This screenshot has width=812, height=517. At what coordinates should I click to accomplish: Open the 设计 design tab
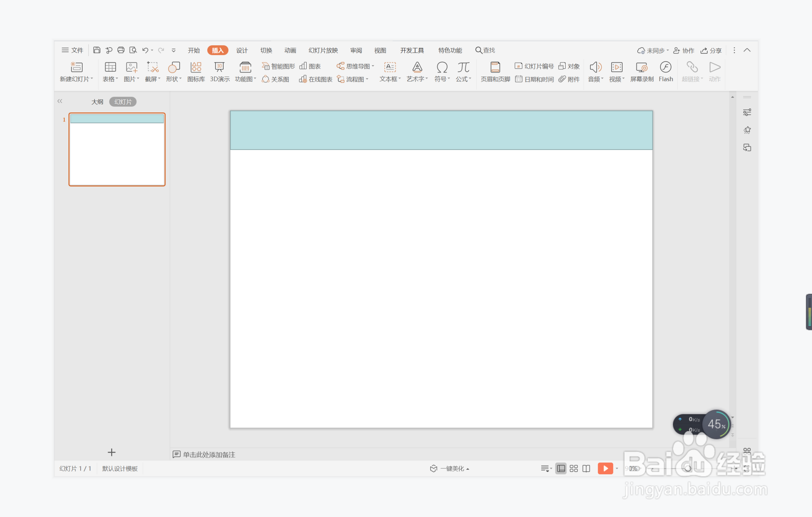pos(242,50)
